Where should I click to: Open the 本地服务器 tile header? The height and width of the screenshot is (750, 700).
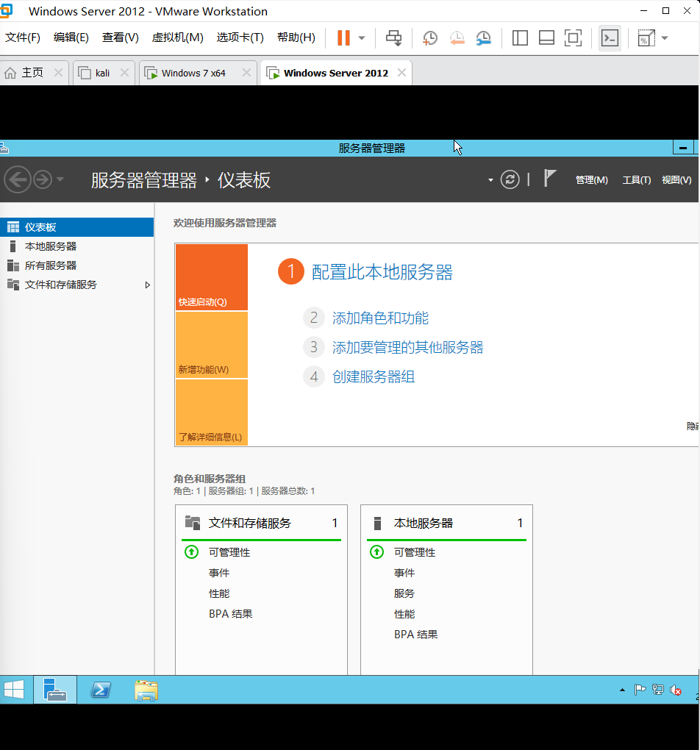446,524
